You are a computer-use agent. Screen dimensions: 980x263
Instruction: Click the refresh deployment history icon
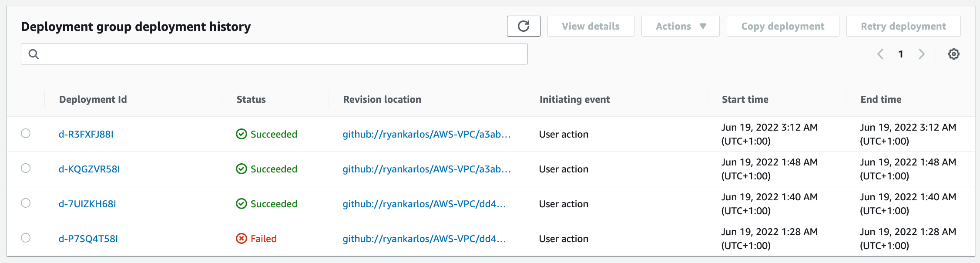coord(524,26)
